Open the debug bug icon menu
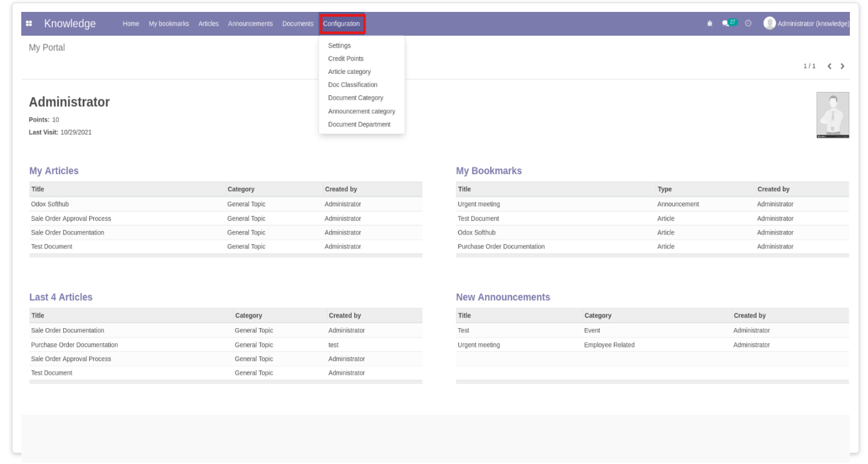 pyautogui.click(x=710, y=24)
